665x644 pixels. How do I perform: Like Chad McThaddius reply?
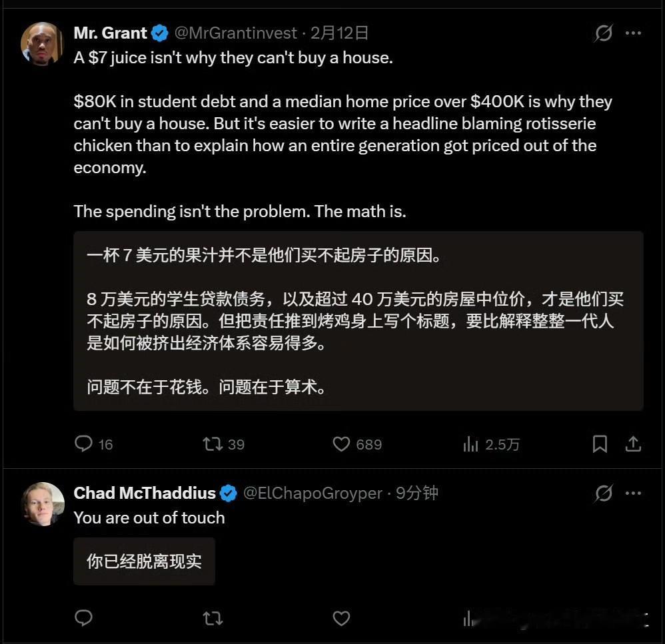pyautogui.click(x=341, y=618)
